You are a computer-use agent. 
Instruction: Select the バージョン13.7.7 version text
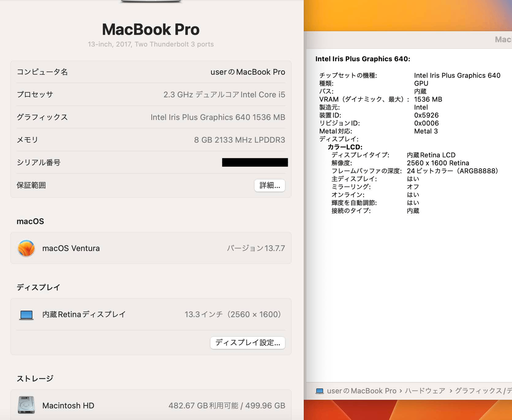256,248
